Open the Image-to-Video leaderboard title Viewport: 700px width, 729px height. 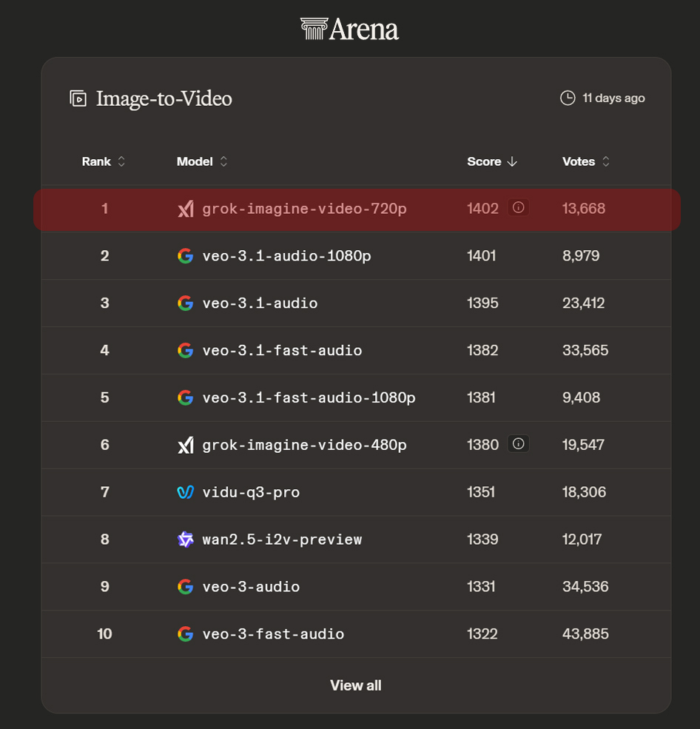point(164,98)
